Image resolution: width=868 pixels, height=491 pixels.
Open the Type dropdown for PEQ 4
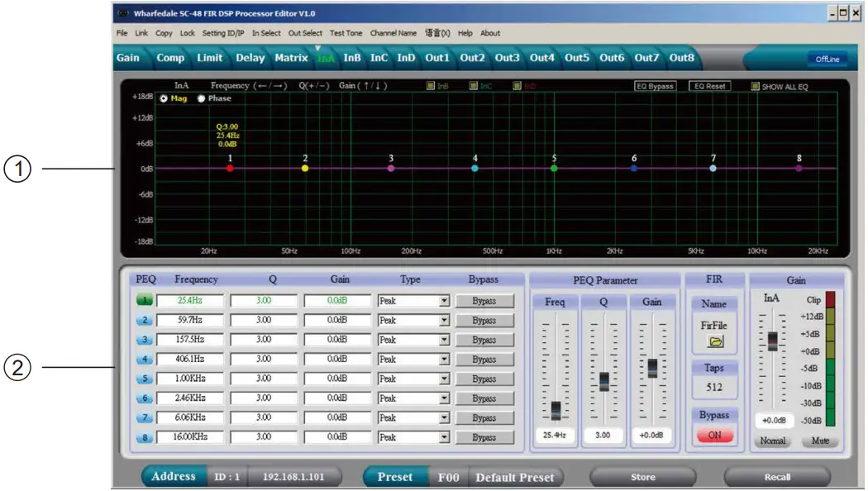tap(445, 360)
